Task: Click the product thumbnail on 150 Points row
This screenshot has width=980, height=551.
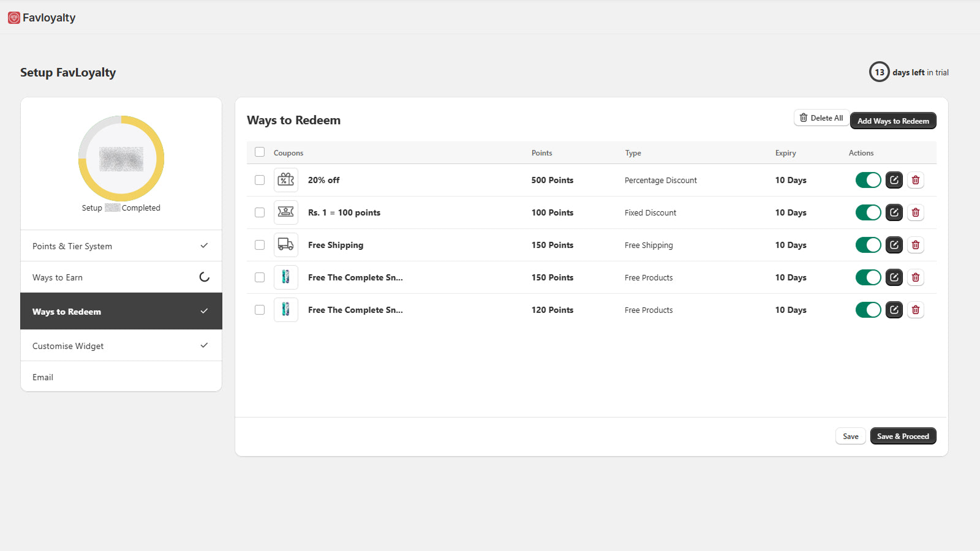Action: (286, 277)
